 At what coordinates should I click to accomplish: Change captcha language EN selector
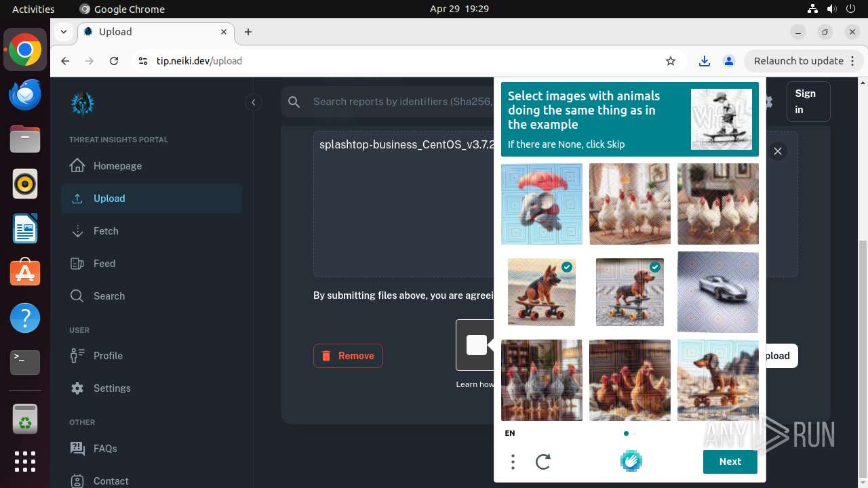pyautogui.click(x=510, y=433)
